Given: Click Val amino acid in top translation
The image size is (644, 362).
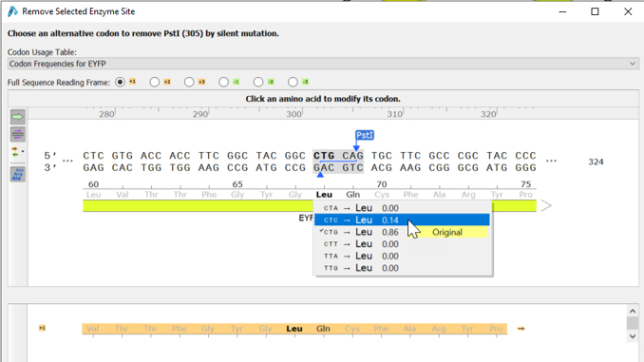Looking at the screenshot, I should pos(123,195).
